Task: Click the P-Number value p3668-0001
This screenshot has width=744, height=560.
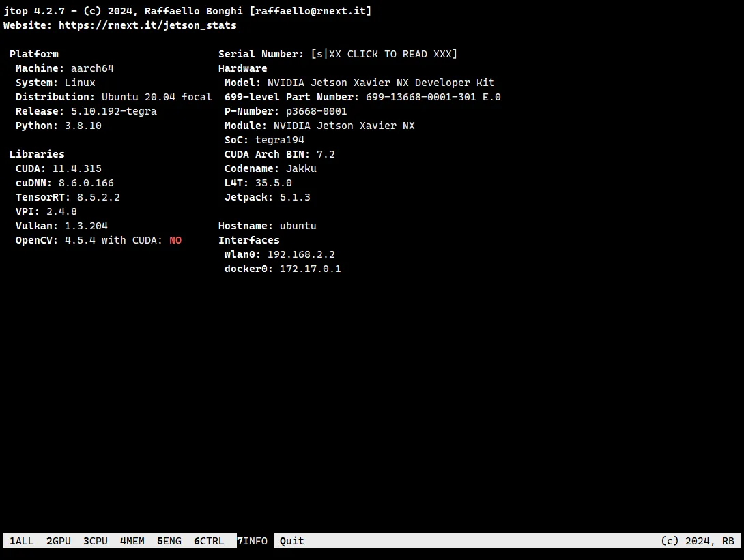Action: 317,111
